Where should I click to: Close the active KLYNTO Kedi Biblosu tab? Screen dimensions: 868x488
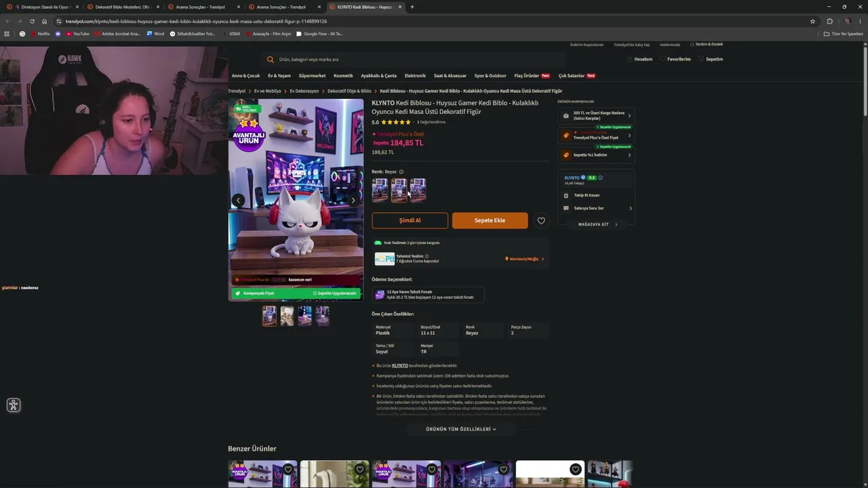coord(400,7)
